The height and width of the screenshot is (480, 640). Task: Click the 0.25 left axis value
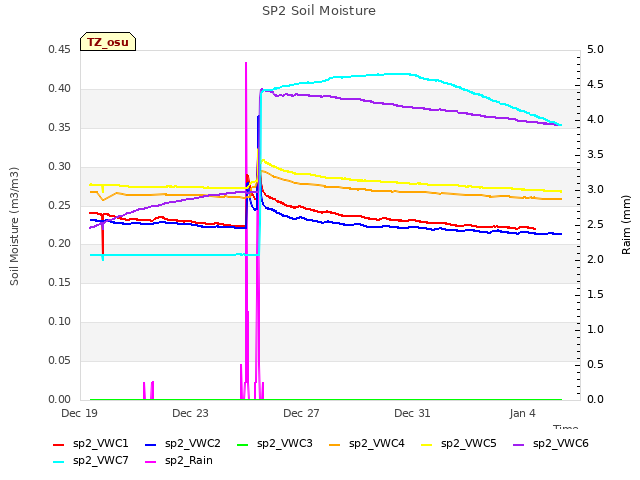pyautogui.click(x=60, y=205)
